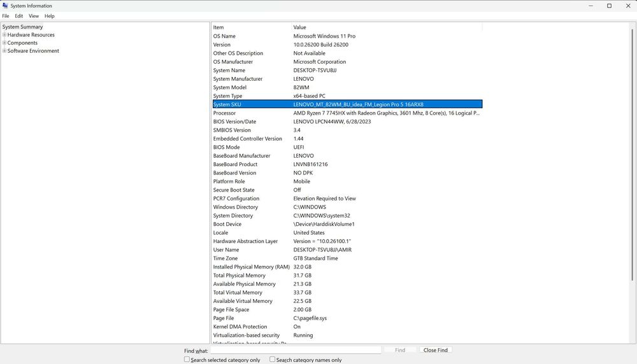Select the Total Physical Memory row

[347, 275]
